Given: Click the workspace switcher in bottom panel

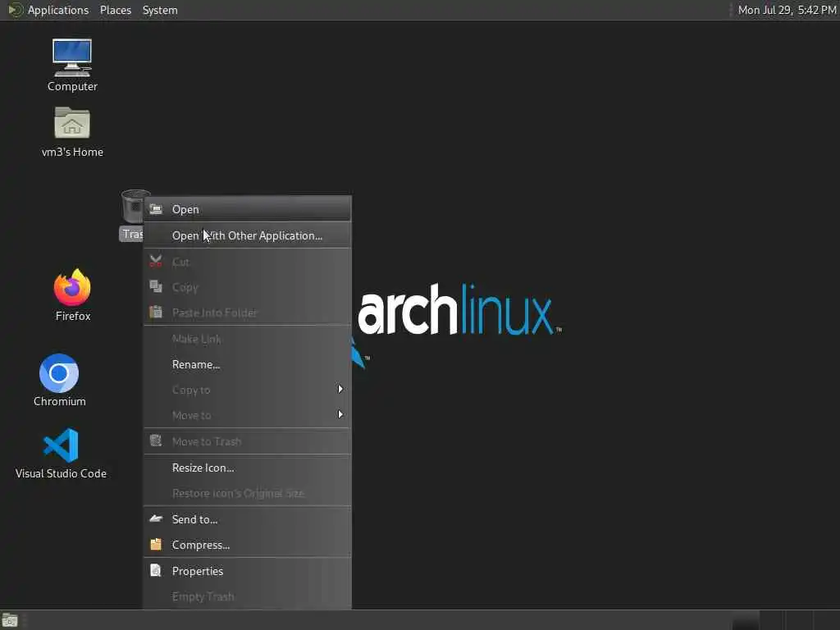Looking at the screenshot, I should coord(785,620).
